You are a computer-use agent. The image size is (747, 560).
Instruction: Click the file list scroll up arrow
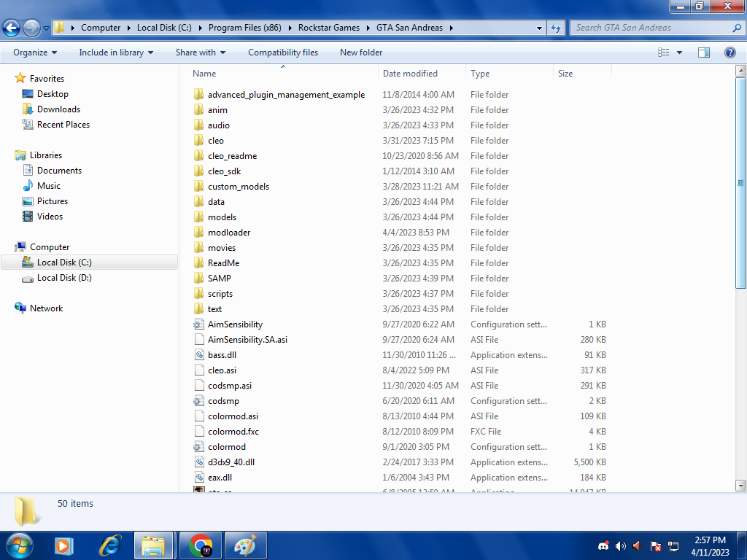[x=740, y=71]
